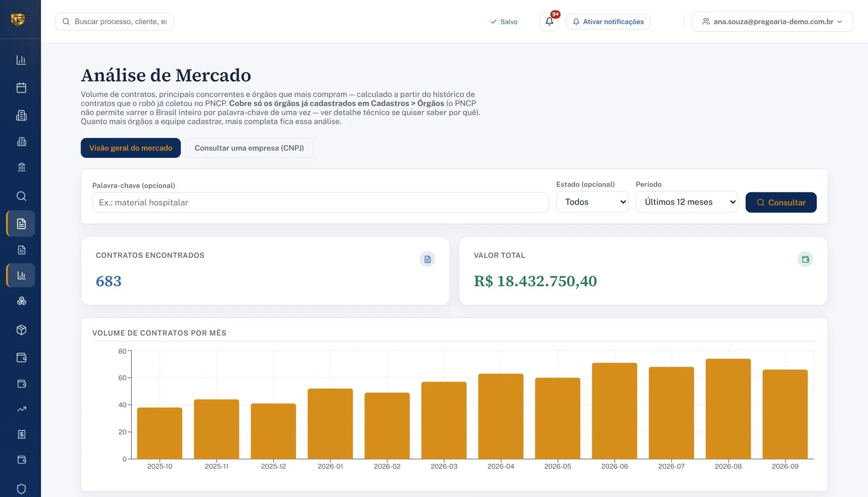Click Ativar notificações button

pos(608,22)
